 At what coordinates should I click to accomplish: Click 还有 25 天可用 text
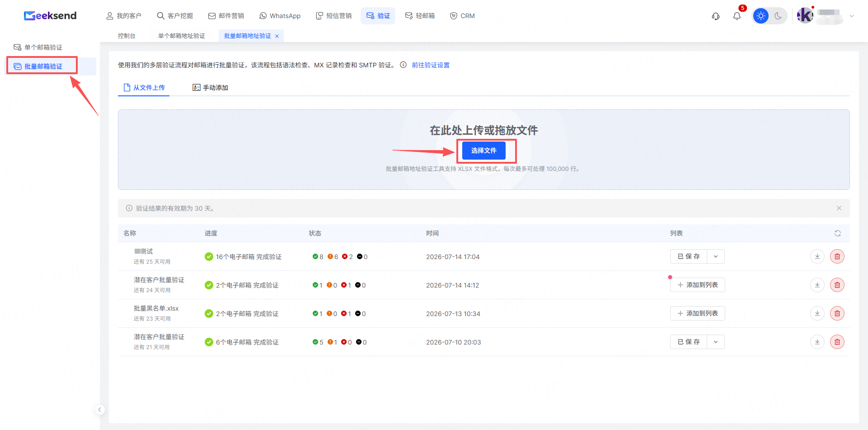pyautogui.click(x=152, y=262)
